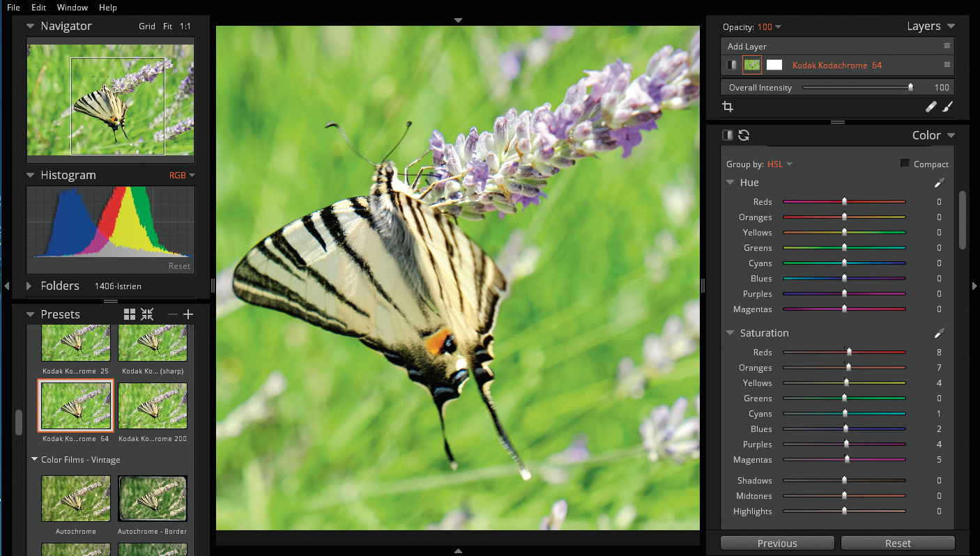Click the reset arrows icon in Color panel
This screenshot has width=980, height=556.
pos(744,135)
